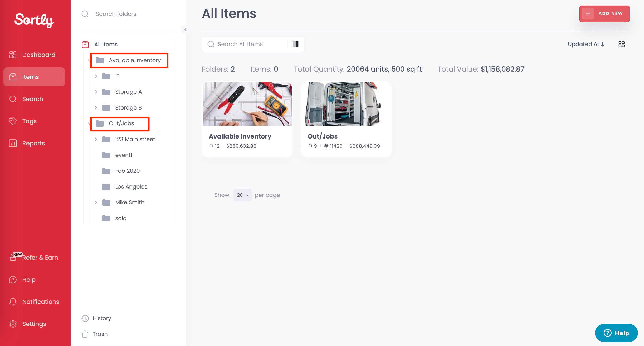The width and height of the screenshot is (644, 346).
Task: Open Refer & Earn page
Action: [34, 258]
